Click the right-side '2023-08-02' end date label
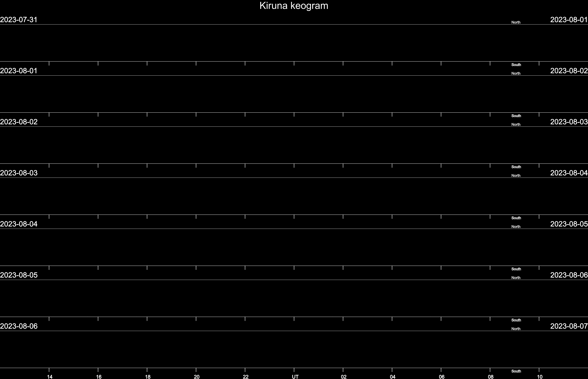 [569, 71]
